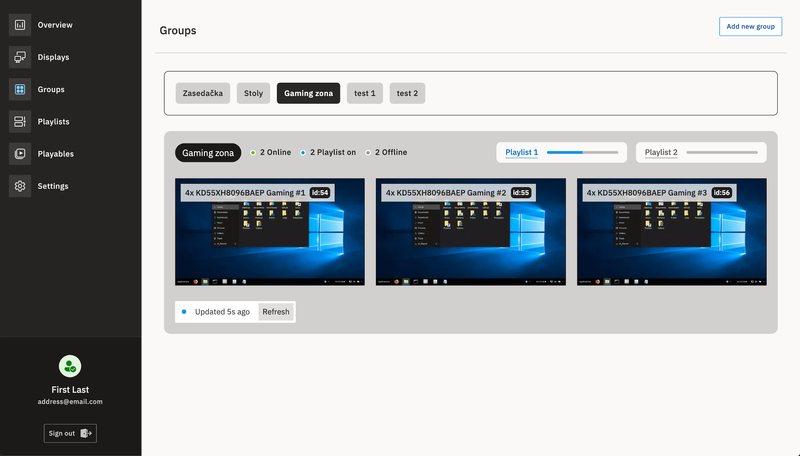Click Add new group button
800x456 pixels.
pos(751,27)
